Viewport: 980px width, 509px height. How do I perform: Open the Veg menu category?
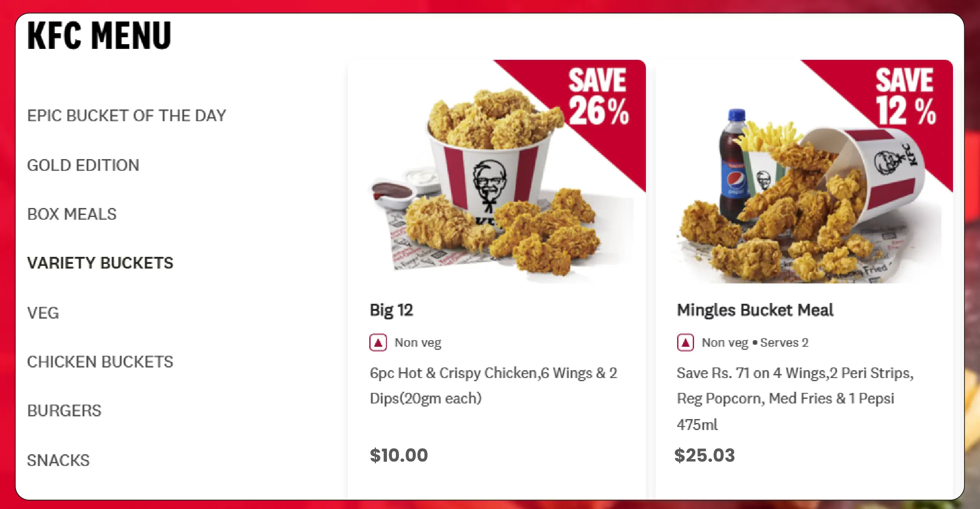click(43, 313)
